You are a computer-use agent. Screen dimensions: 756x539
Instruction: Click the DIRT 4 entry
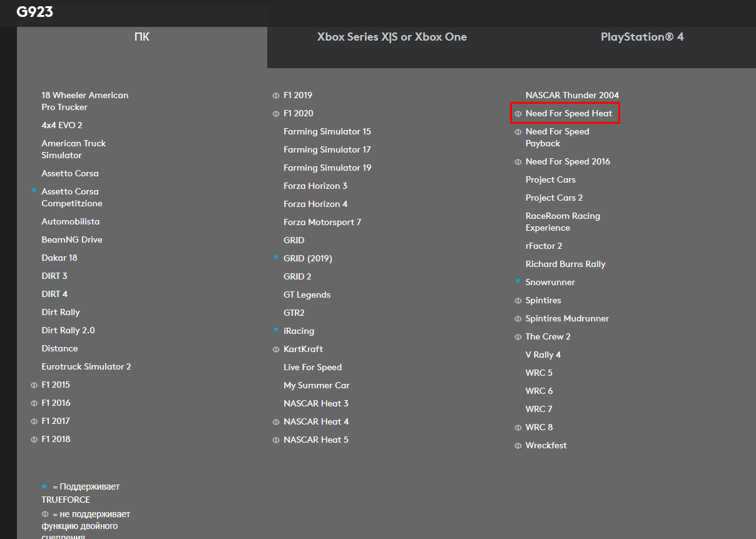pos(54,294)
